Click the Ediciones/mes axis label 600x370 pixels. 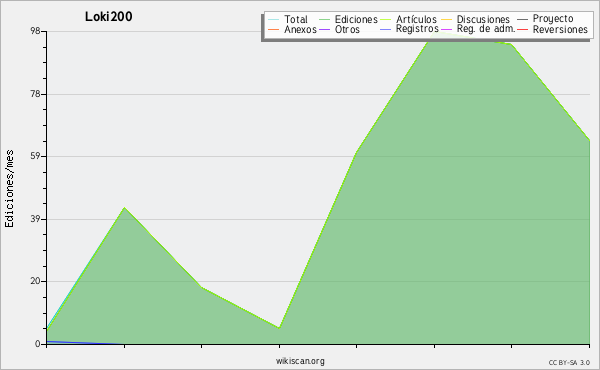9,189
